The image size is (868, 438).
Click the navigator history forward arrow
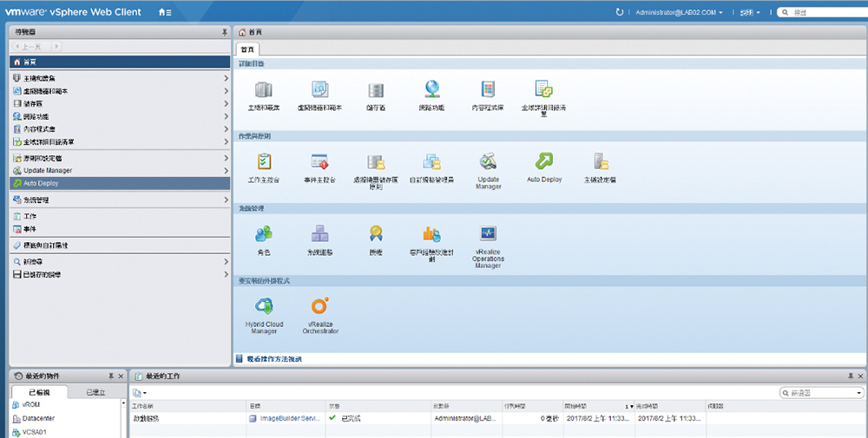click(56, 47)
